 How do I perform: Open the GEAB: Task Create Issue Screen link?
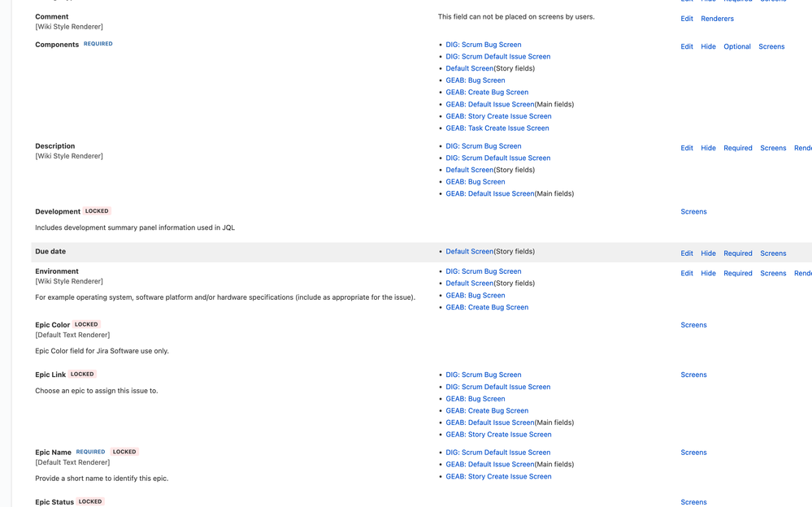point(497,128)
